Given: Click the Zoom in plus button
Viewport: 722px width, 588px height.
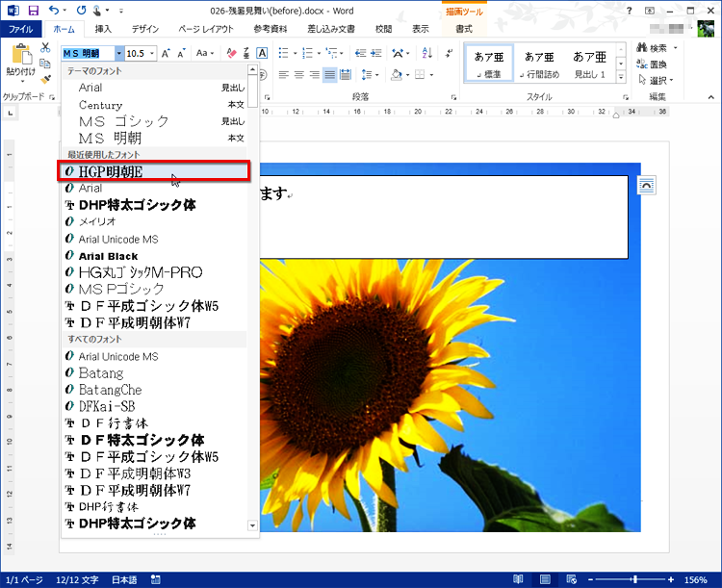Looking at the screenshot, I should coord(671,579).
